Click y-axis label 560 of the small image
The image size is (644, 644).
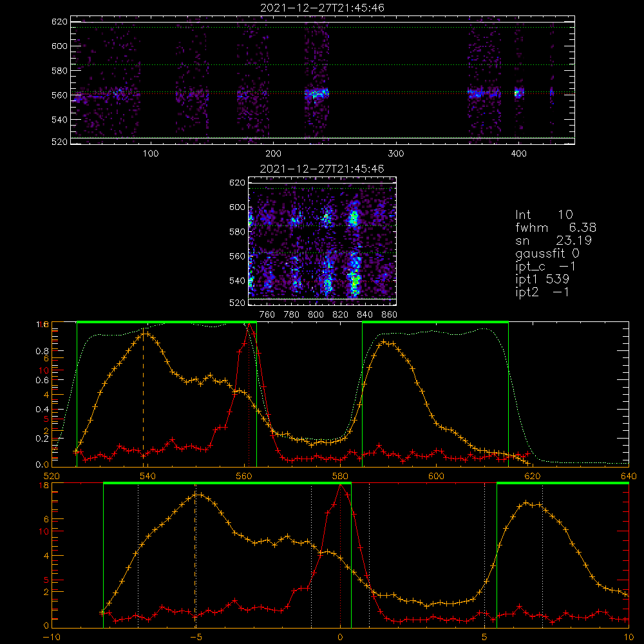[237, 256]
